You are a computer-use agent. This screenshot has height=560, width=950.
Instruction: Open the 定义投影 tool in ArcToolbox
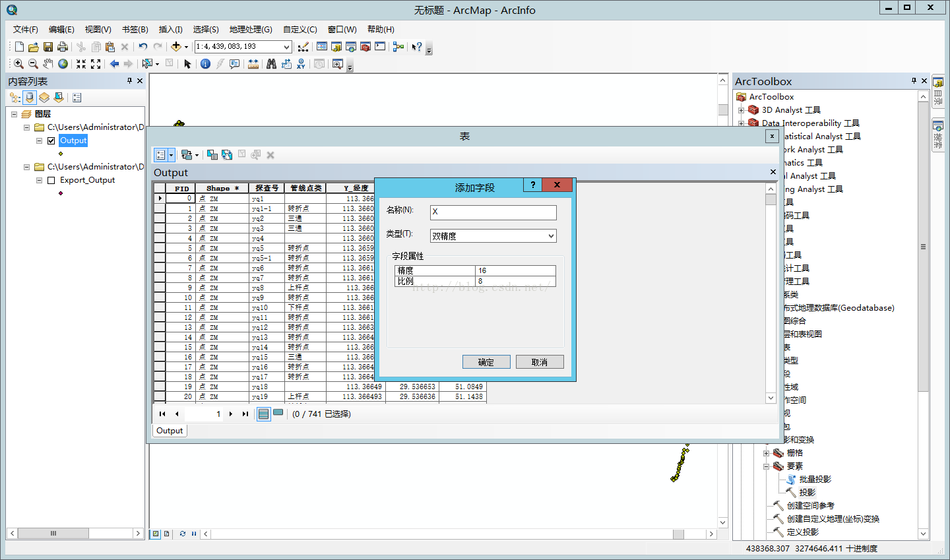click(803, 532)
